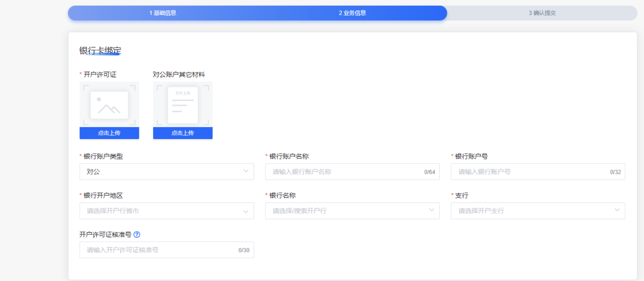This screenshot has height=281, width=644.
Task: Go to step 1 基础信息
Action: tap(163, 13)
